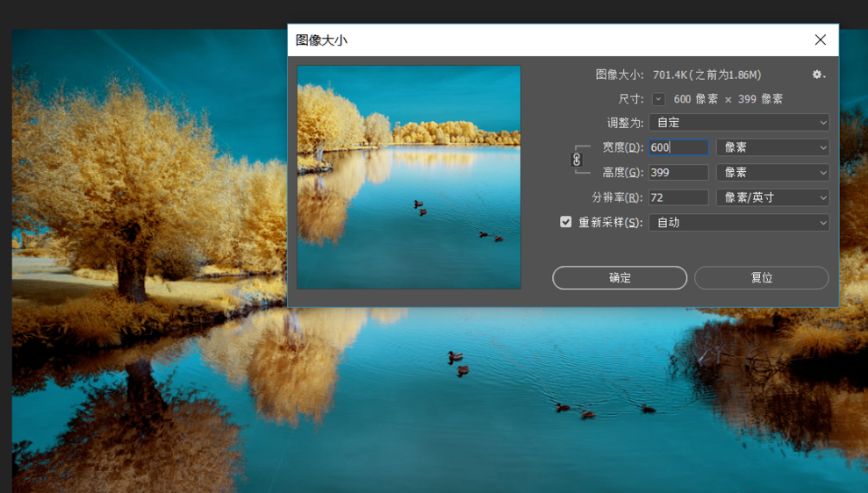Viewport: 868px width, 493px height.
Task: Open the gear settings menu in dialog
Action: pos(819,75)
